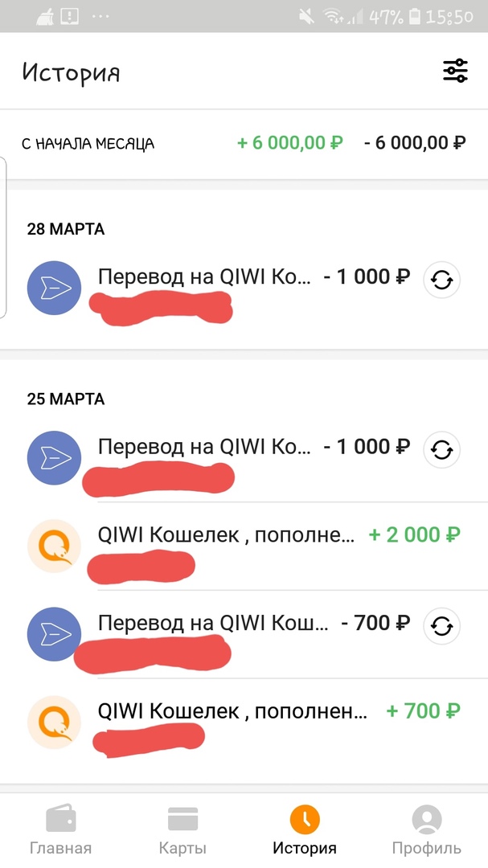Viewport: 488px width, 868px height.
Task: Tap the blue transfer icon under 28 March
Action: click(55, 288)
